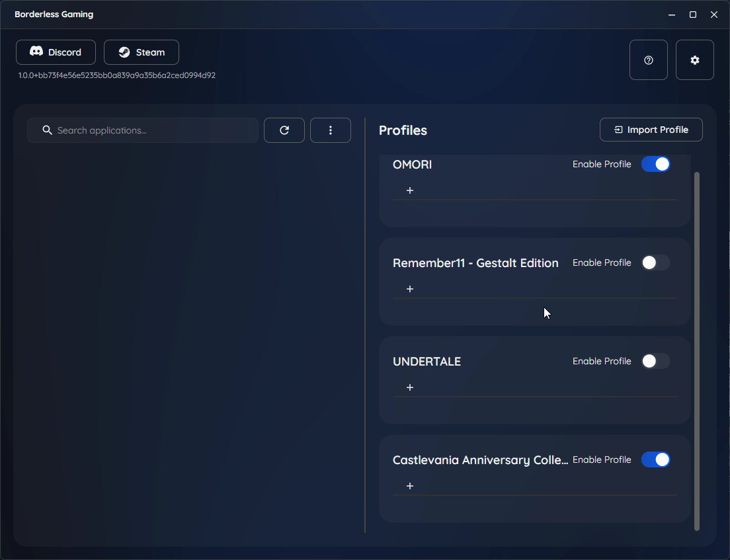The height and width of the screenshot is (560, 730).
Task: Enable the Remember11 - Gestalt Edition profile
Action: pos(655,262)
